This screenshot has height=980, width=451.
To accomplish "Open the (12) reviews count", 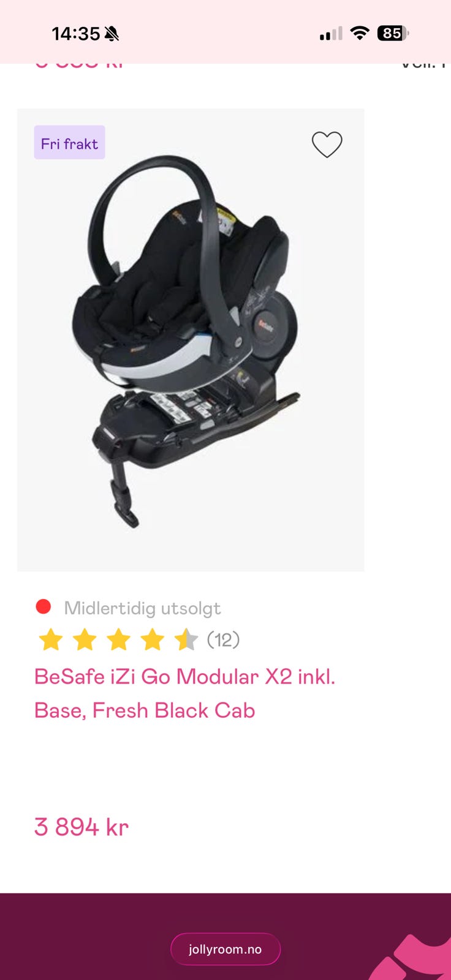I will 223,639.
